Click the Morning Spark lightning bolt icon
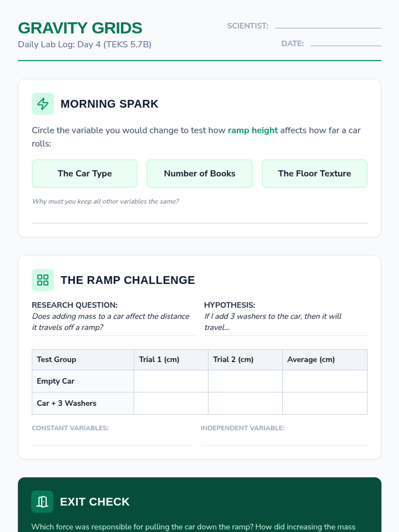Screen dimensions: 399x532 pos(43,104)
